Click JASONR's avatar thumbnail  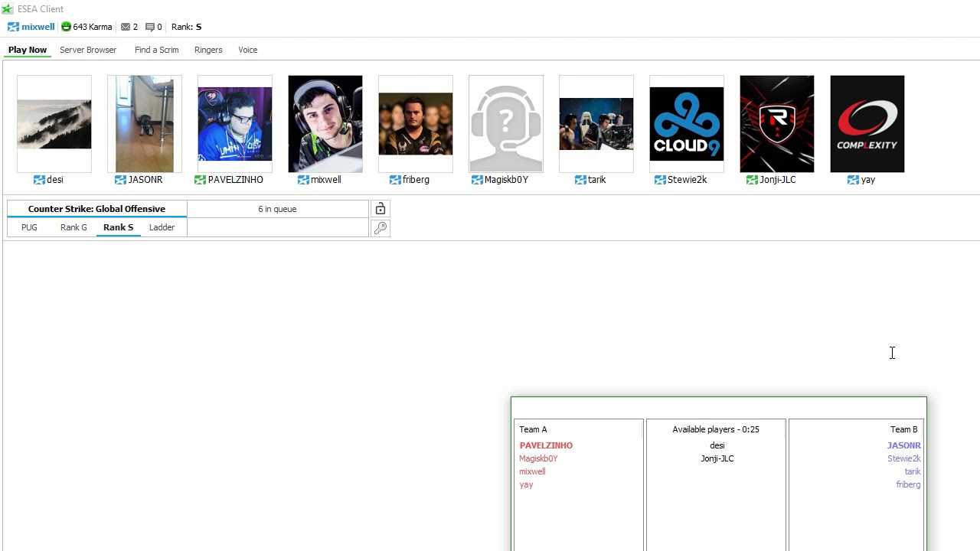pyautogui.click(x=145, y=124)
